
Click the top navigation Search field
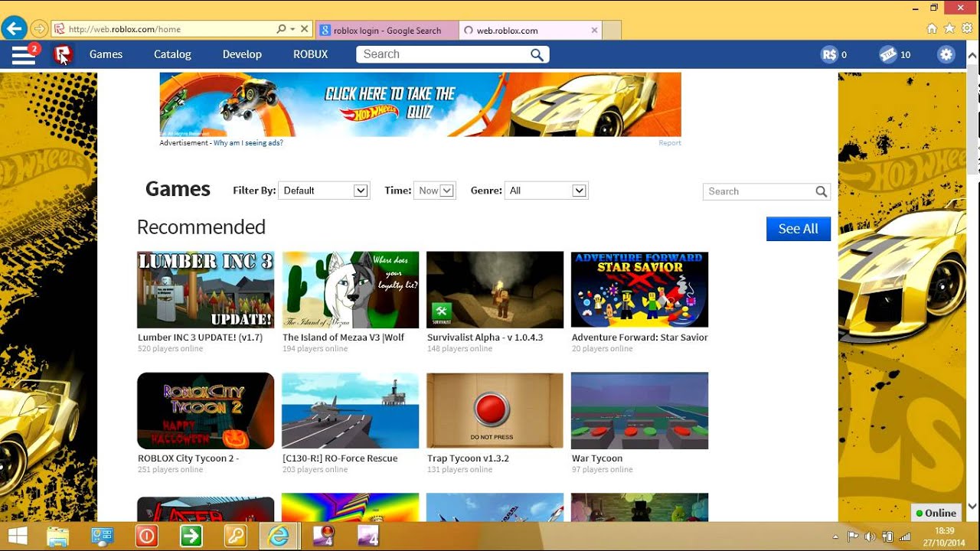[x=443, y=54]
